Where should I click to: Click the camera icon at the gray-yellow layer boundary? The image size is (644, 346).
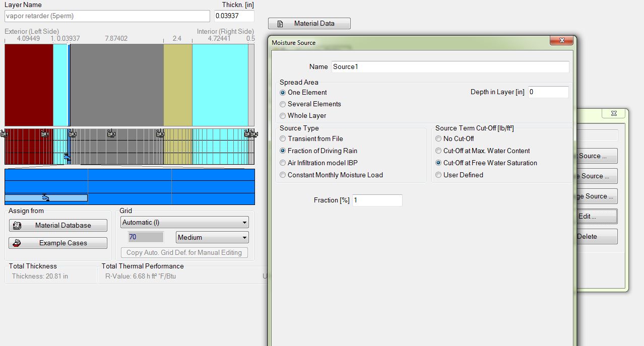click(160, 133)
